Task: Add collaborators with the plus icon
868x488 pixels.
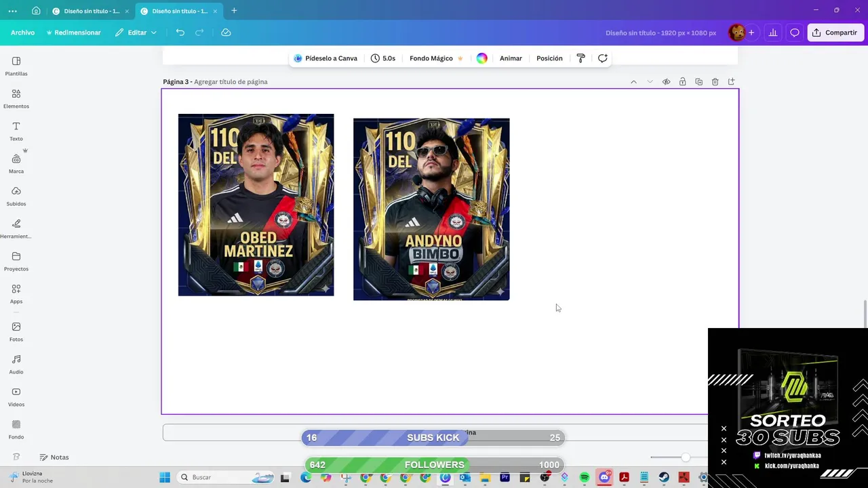Action: 751,33
